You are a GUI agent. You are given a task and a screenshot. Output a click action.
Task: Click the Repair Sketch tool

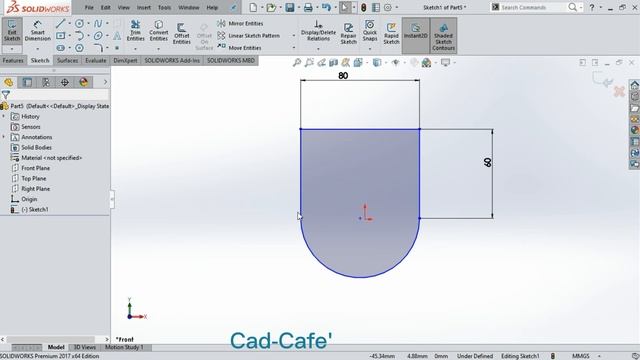pyautogui.click(x=349, y=33)
